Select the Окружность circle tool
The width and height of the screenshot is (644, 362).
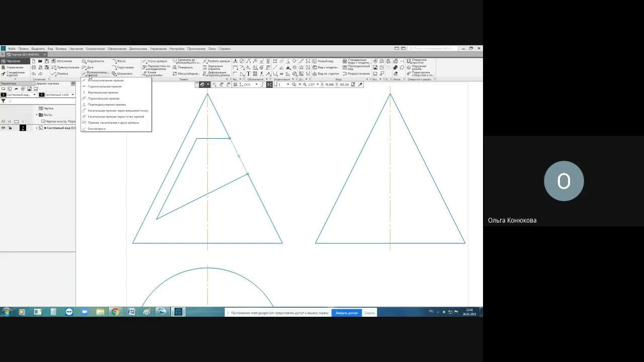[93, 61]
